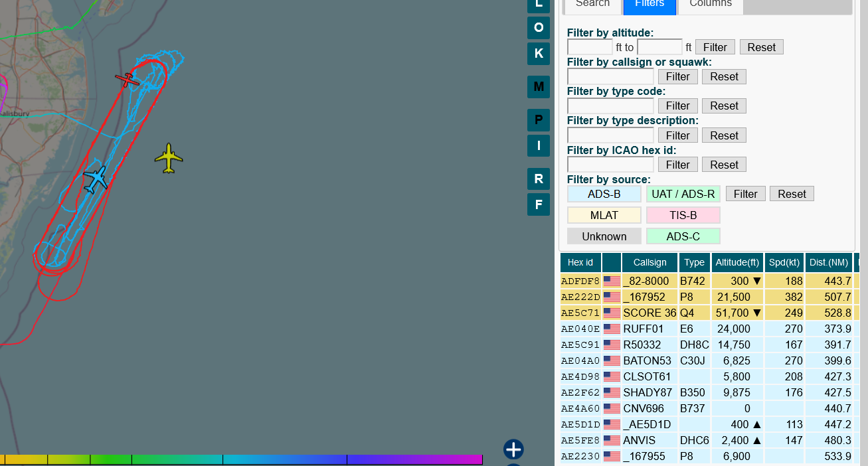Reset the callsign or squawk filter
This screenshot has height=466, width=868.
[725, 76]
